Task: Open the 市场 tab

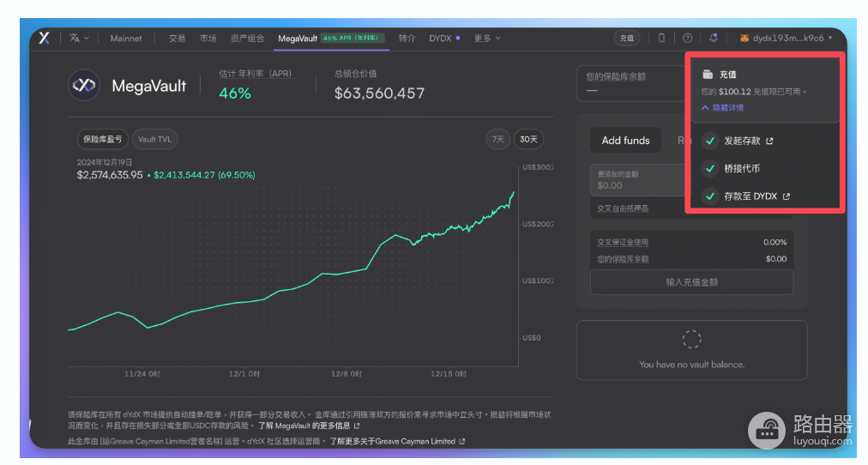Action: pos(208,39)
